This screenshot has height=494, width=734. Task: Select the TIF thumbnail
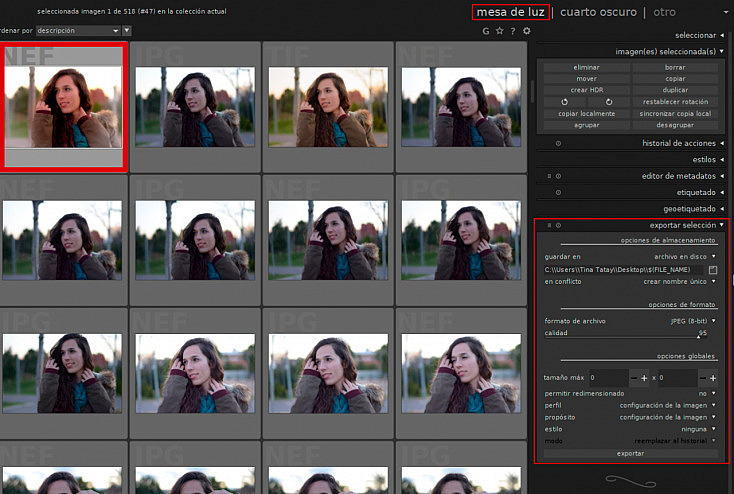click(x=328, y=107)
